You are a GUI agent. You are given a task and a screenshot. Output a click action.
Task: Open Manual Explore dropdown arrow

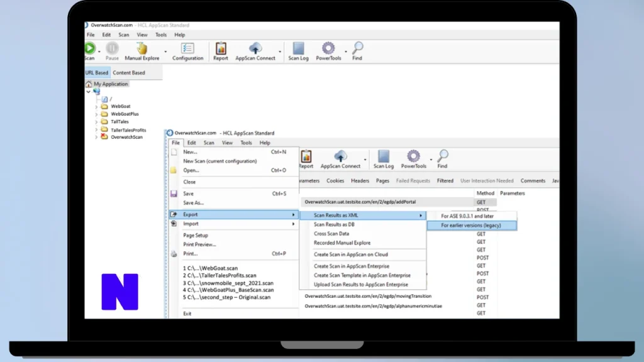tap(165, 52)
